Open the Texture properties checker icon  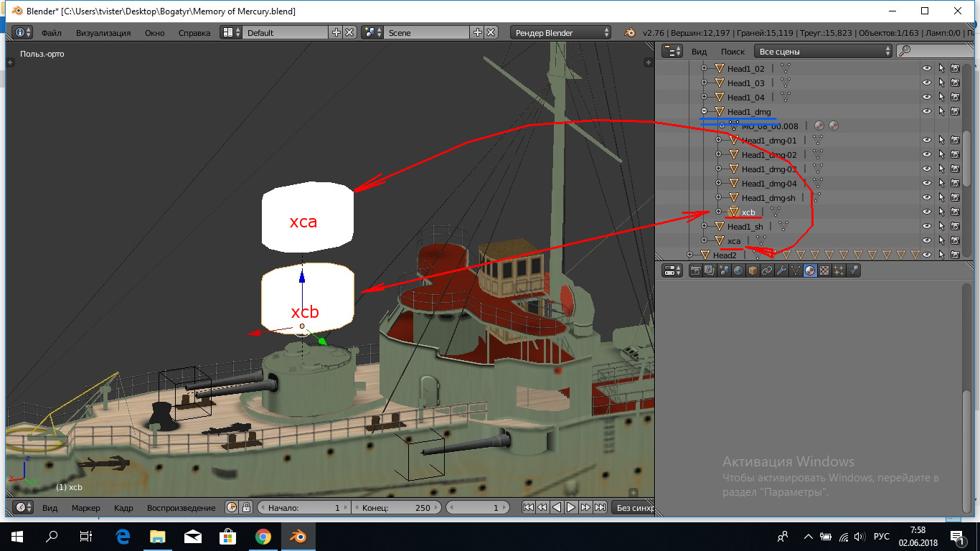coord(824,270)
